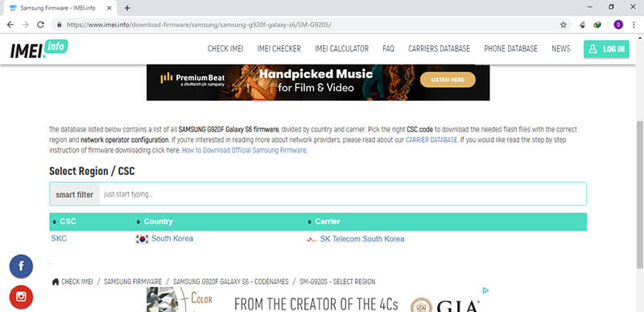Bookmark this page with the star icon
The width and height of the screenshot is (644, 312).
[563, 25]
